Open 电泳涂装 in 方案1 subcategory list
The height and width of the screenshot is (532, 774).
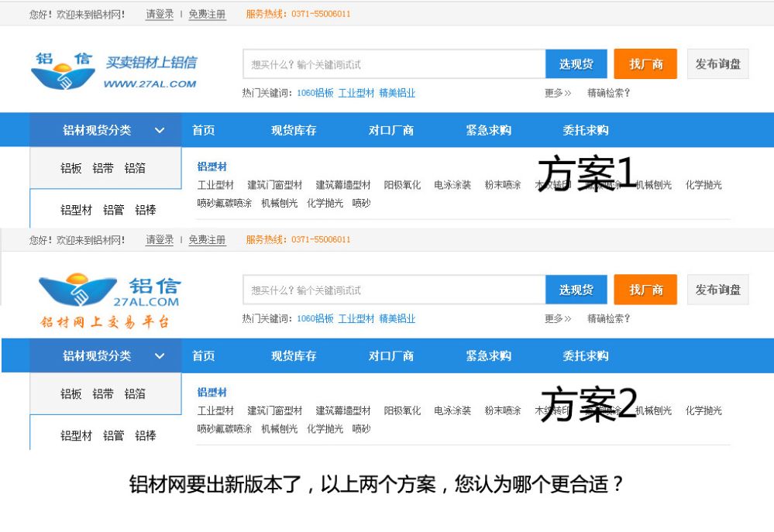click(x=452, y=185)
